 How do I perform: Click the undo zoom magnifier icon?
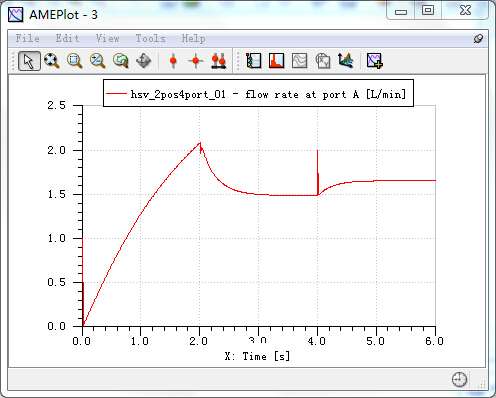(121, 61)
